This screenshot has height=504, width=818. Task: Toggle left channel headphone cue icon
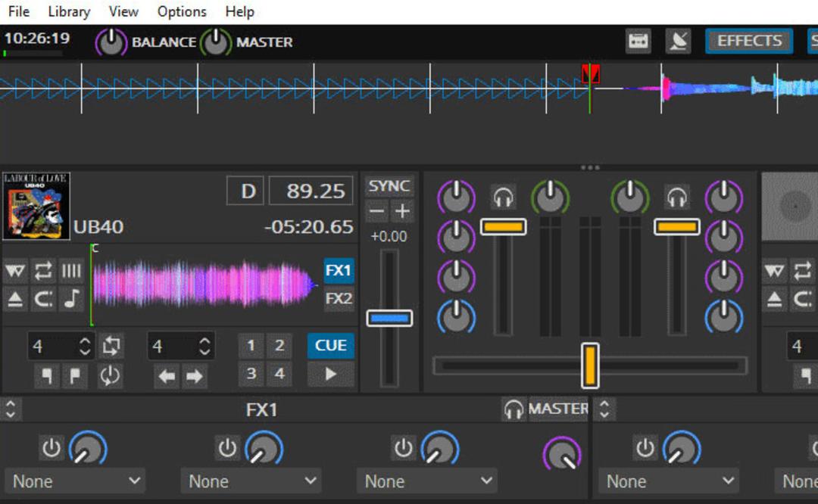tap(504, 198)
